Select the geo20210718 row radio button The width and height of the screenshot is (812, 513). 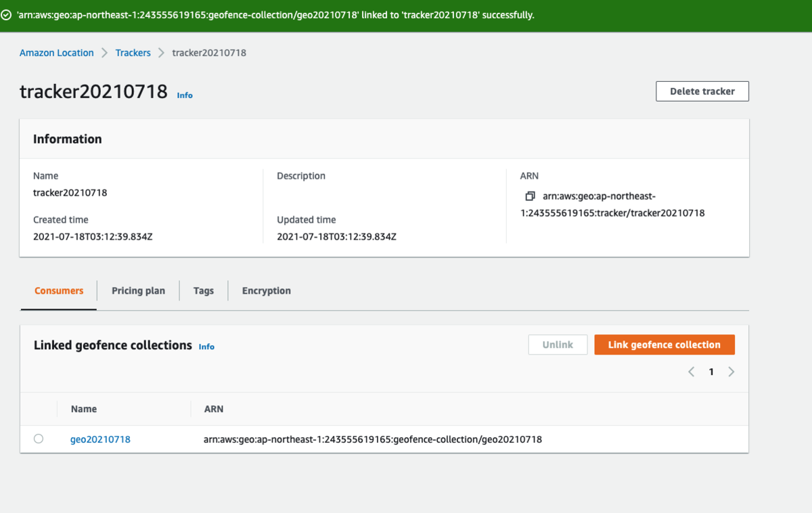[39, 439]
